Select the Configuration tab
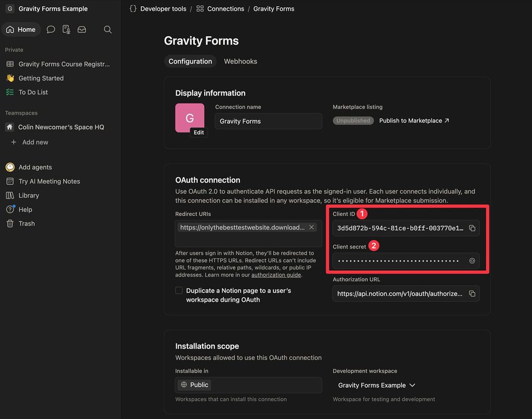532x419 pixels. (x=190, y=61)
